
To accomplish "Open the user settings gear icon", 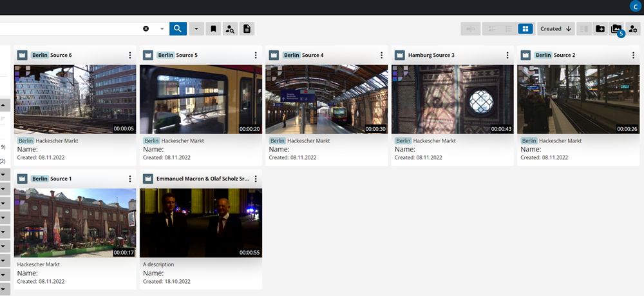I will pos(633,29).
